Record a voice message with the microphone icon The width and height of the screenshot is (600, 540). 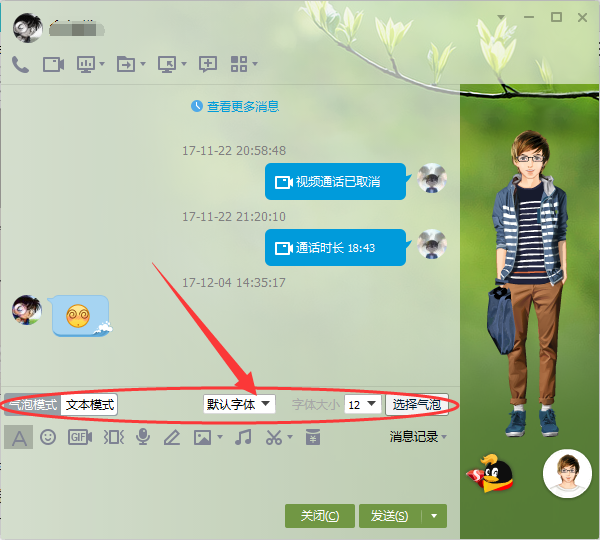143,437
